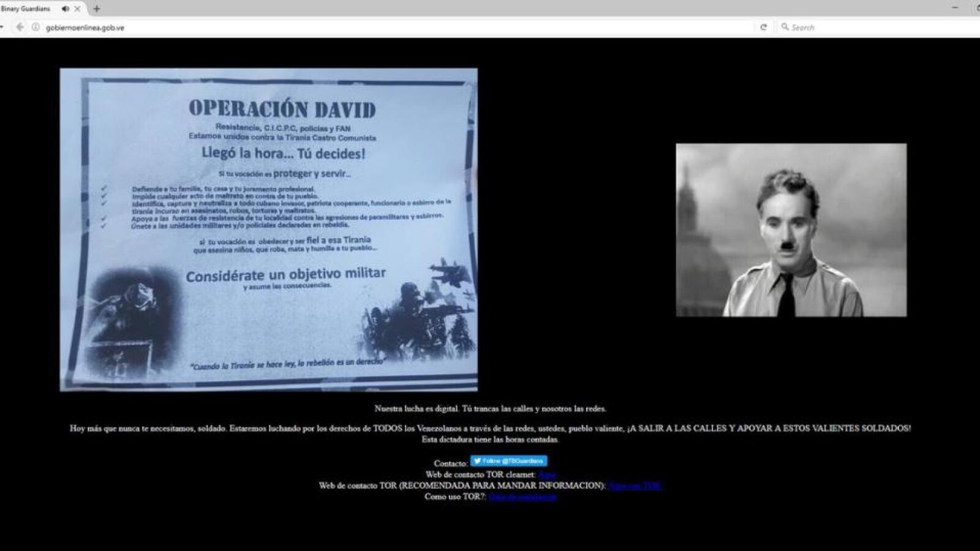Show site information for gobiernoenlinea.gob.ve
Viewport: 980px width, 551px height.
click(36, 27)
